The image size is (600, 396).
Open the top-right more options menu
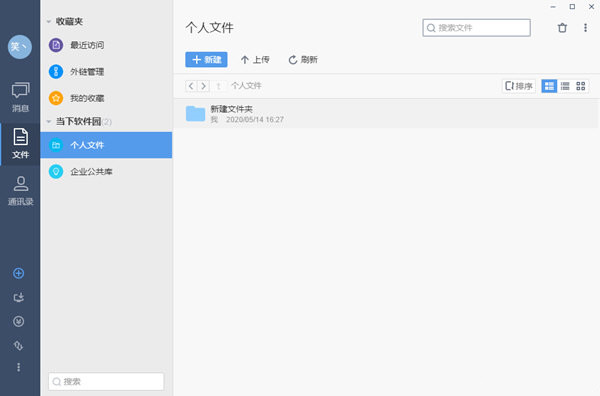[585, 28]
